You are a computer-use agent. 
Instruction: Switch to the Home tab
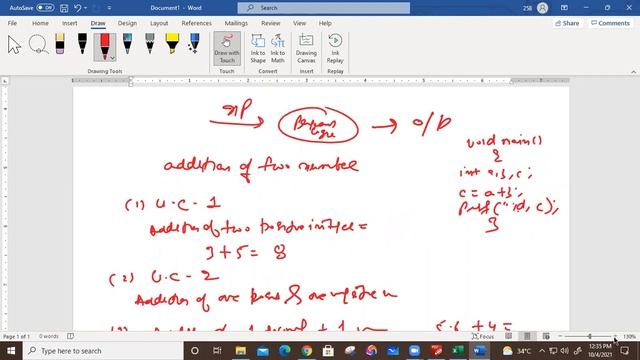tap(40, 23)
